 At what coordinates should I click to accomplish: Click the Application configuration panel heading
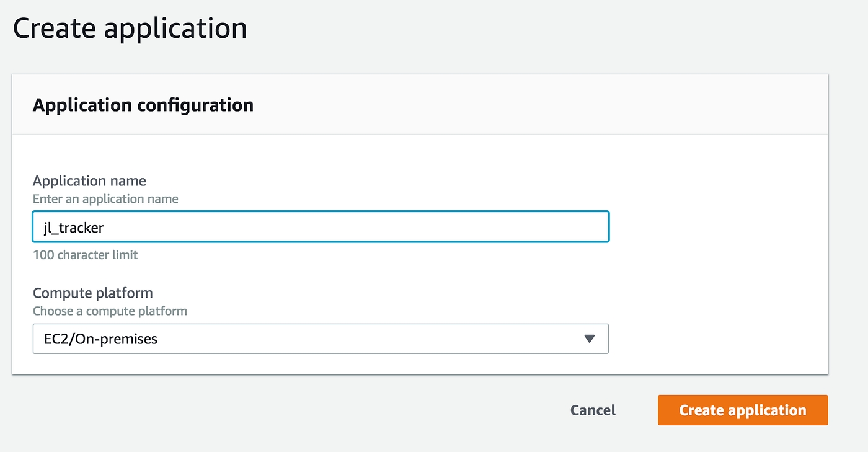click(x=143, y=105)
